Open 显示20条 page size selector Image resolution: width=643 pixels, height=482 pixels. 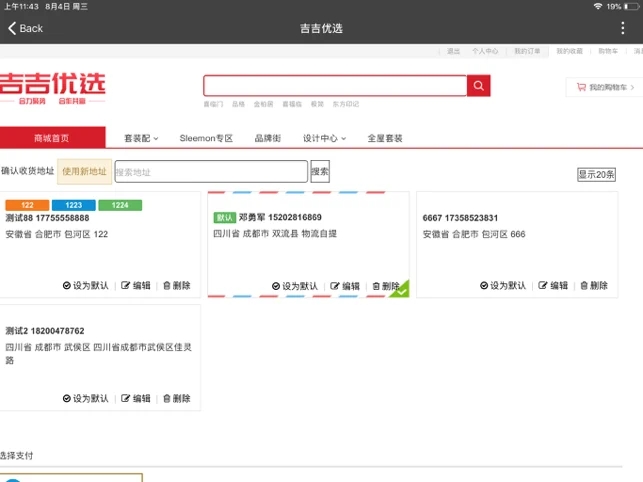click(x=596, y=174)
